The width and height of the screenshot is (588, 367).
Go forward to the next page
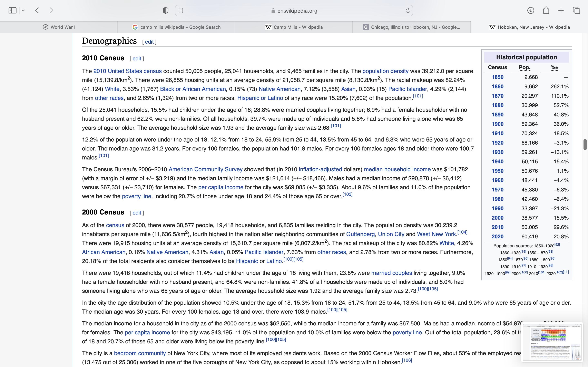(x=51, y=10)
